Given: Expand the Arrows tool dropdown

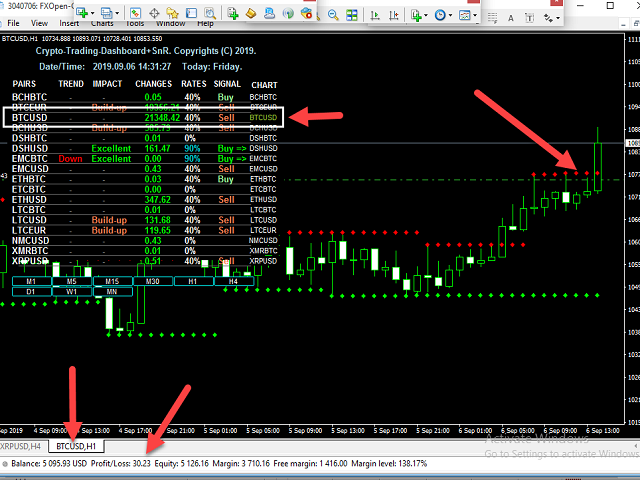Looking at the screenshot, I should (x=558, y=18).
